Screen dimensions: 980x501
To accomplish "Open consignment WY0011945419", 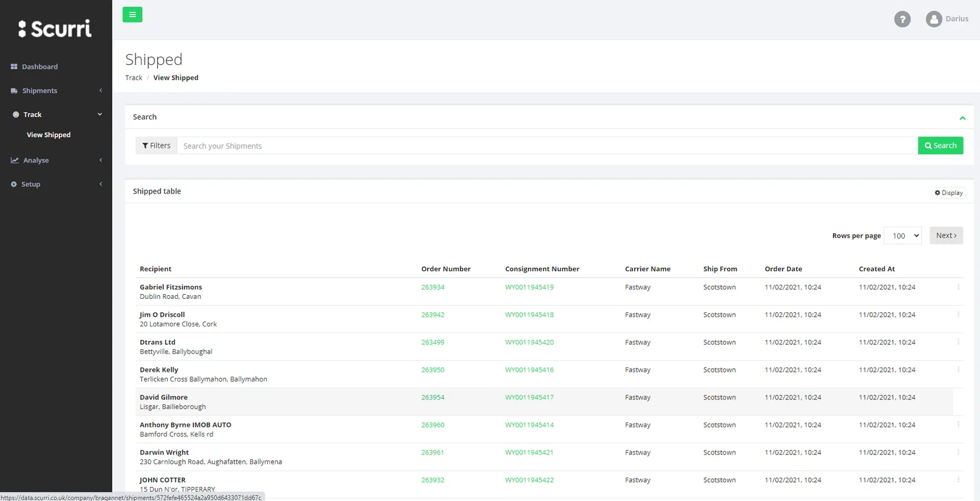I will click(x=529, y=287).
